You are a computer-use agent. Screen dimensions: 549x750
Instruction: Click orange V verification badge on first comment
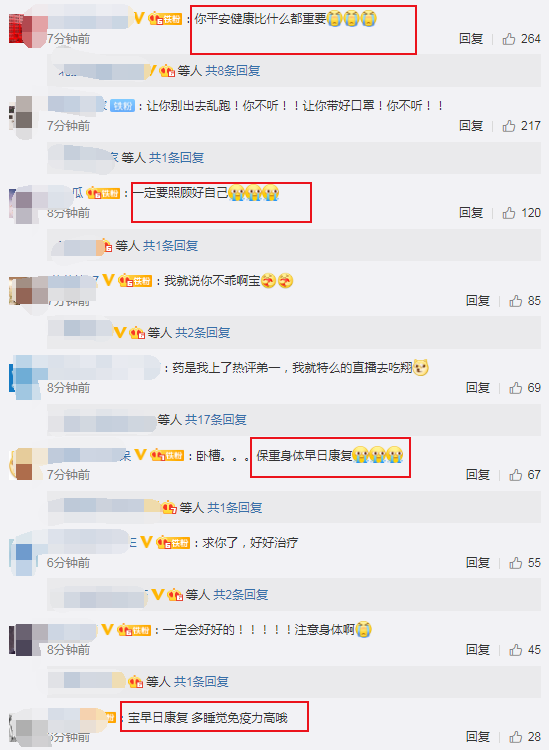click(139, 19)
